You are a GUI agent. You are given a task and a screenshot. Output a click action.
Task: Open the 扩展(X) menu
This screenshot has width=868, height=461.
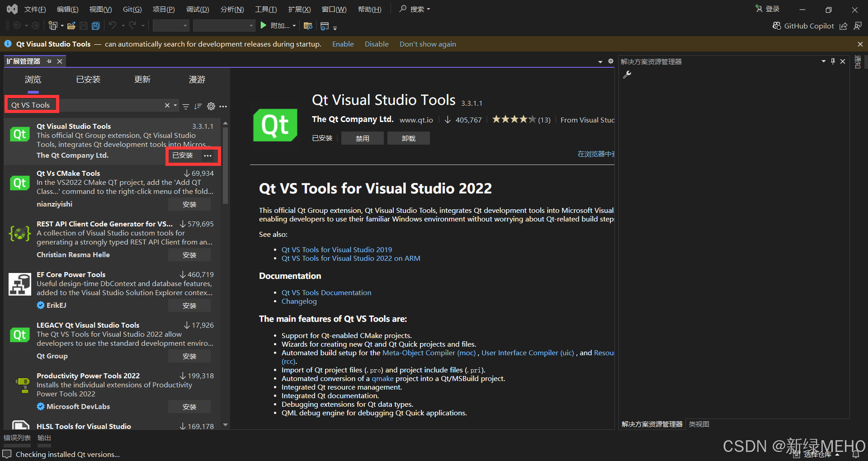299,9
